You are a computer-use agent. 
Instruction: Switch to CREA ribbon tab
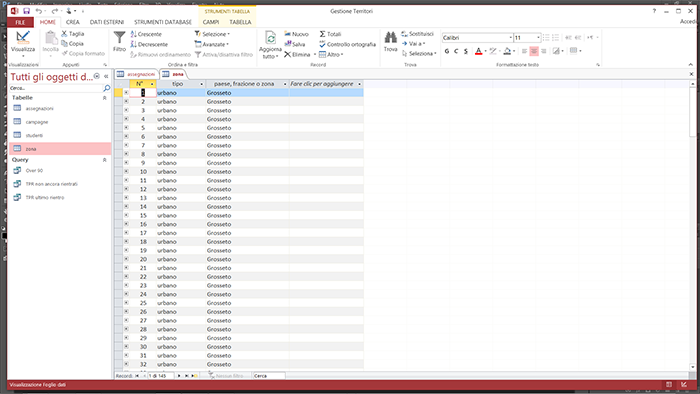tap(73, 22)
